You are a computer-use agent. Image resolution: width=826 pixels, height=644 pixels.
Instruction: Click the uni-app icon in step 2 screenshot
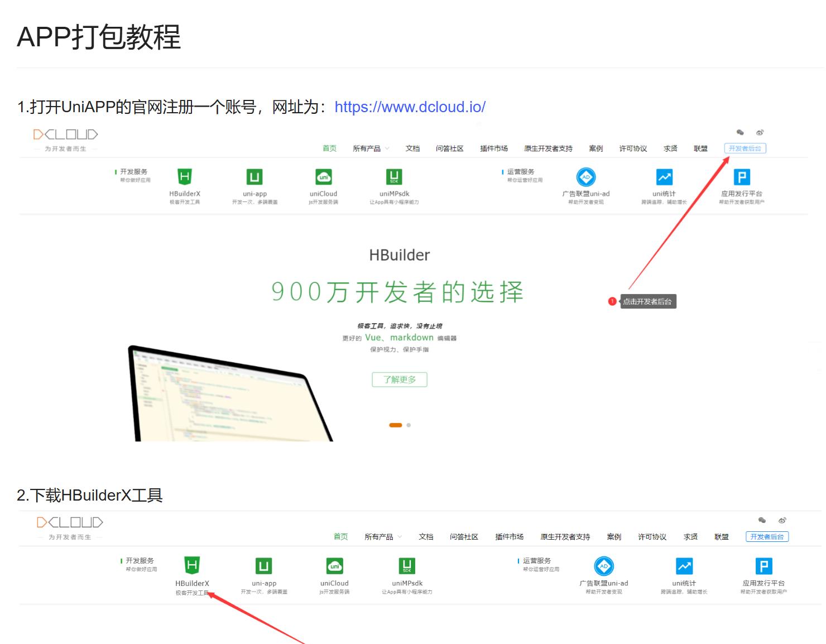[x=263, y=566]
